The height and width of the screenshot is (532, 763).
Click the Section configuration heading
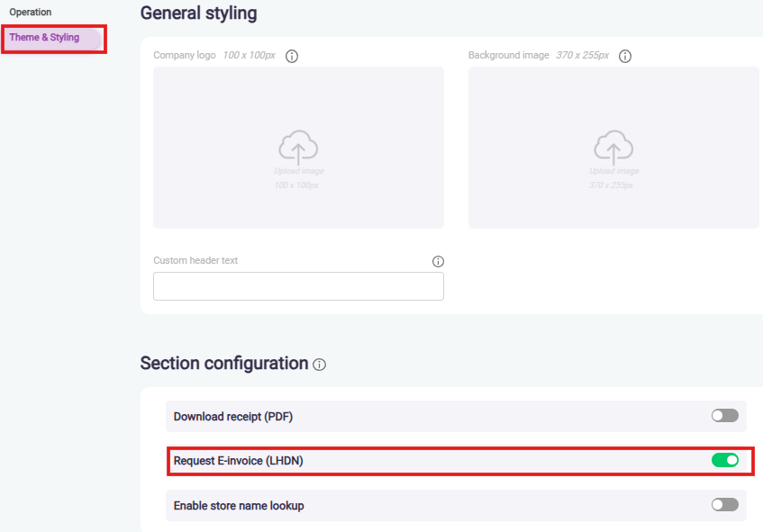click(224, 364)
